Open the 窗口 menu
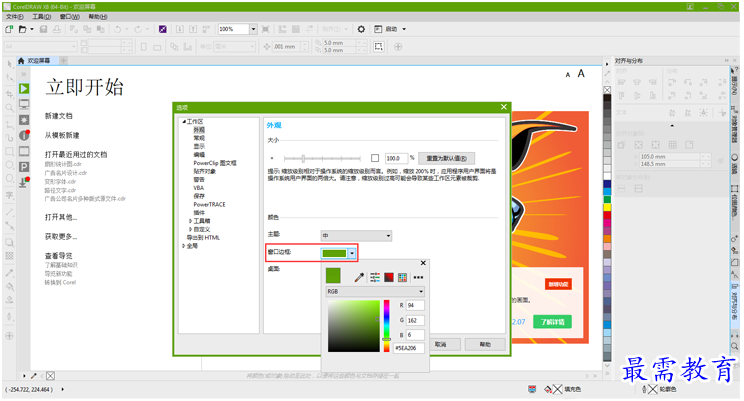This screenshot has width=744, height=401. (70, 17)
